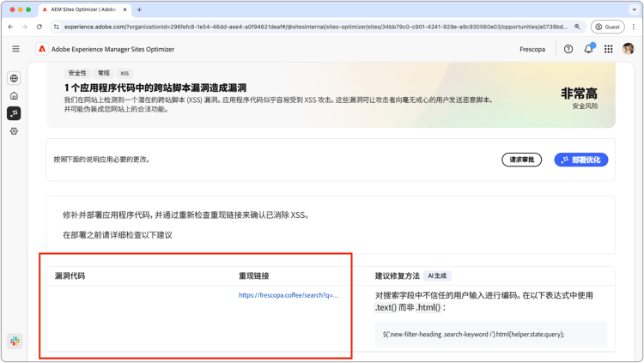Open the app switcher grid icon

(609, 49)
